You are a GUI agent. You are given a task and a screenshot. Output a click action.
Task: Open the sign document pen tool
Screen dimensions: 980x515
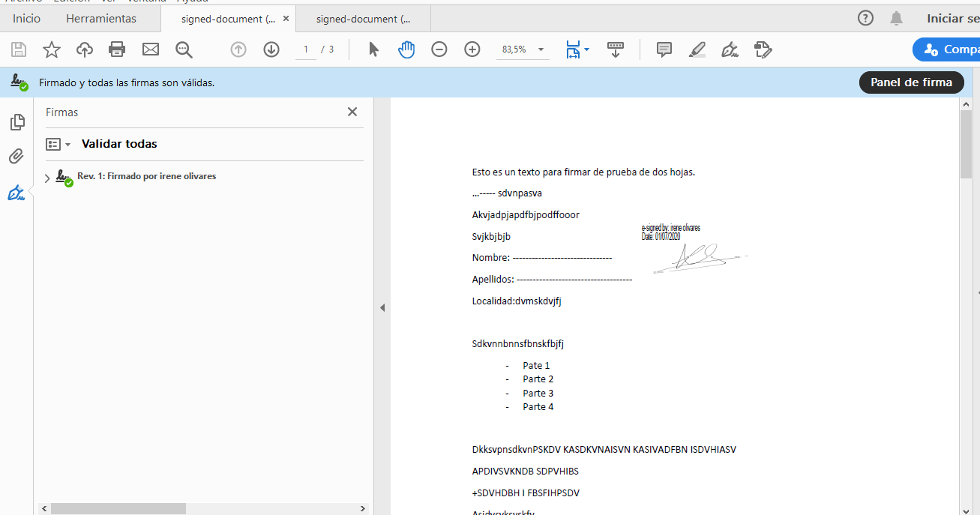(x=730, y=49)
